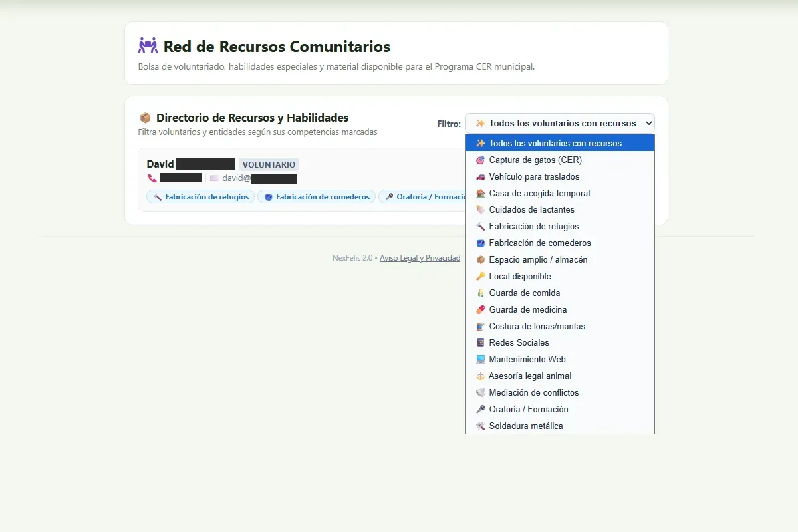Viewport: 798px width, 532px height.
Task: Click the scales icon for 'Asesoría legal animal'
Action: [x=481, y=376]
